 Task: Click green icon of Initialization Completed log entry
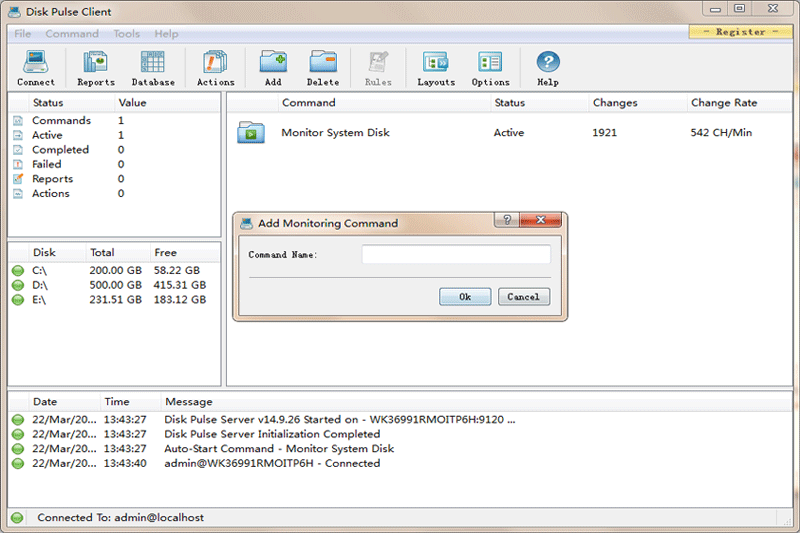(18, 434)
